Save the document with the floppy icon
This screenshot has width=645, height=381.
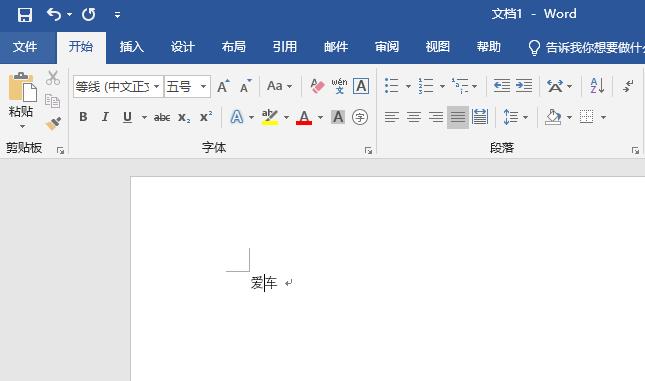point(25,15)
